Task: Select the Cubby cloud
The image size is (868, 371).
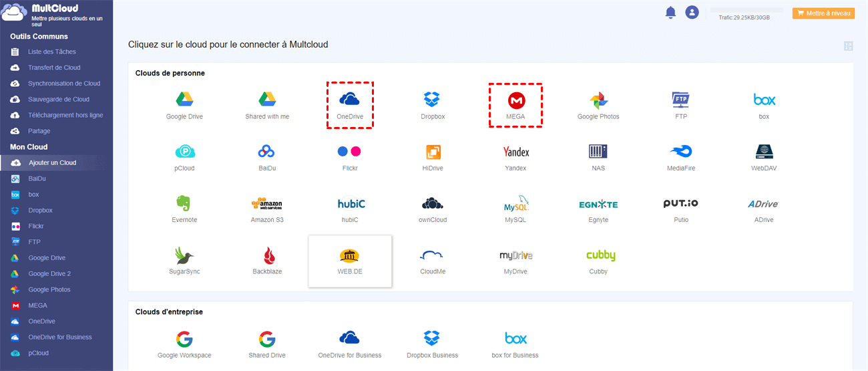Action: click(601, 255)
